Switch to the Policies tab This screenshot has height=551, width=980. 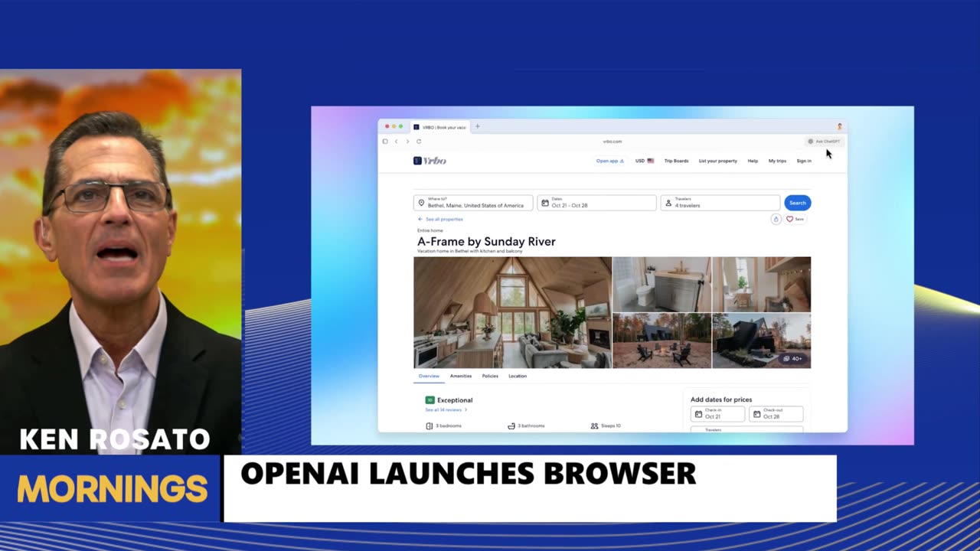[490, 377]
